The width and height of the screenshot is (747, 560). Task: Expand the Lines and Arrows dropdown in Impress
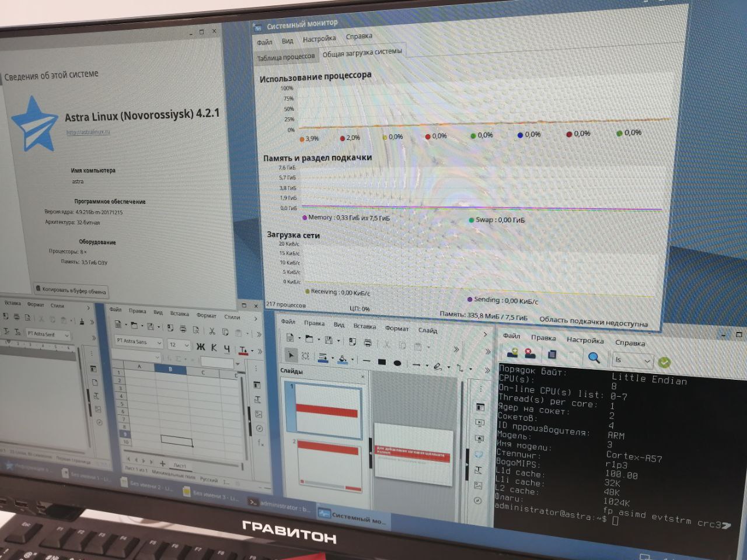coord(427,365)
